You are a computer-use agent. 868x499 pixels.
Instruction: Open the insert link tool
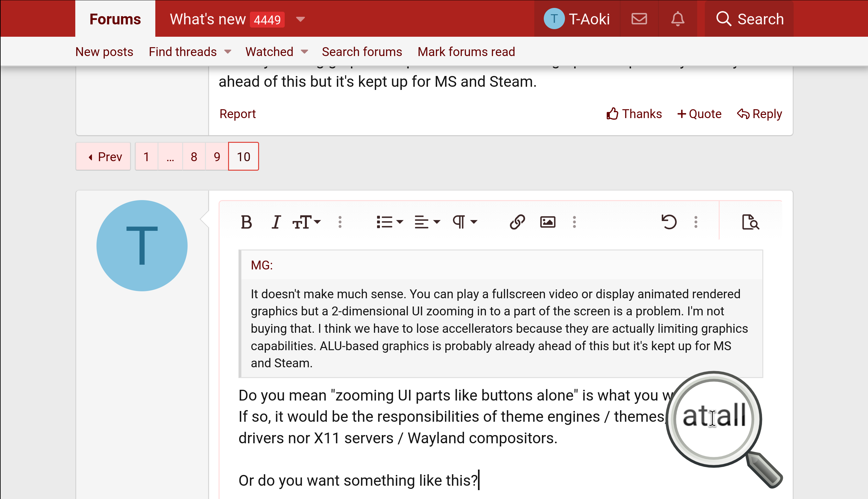click(517, 222)
